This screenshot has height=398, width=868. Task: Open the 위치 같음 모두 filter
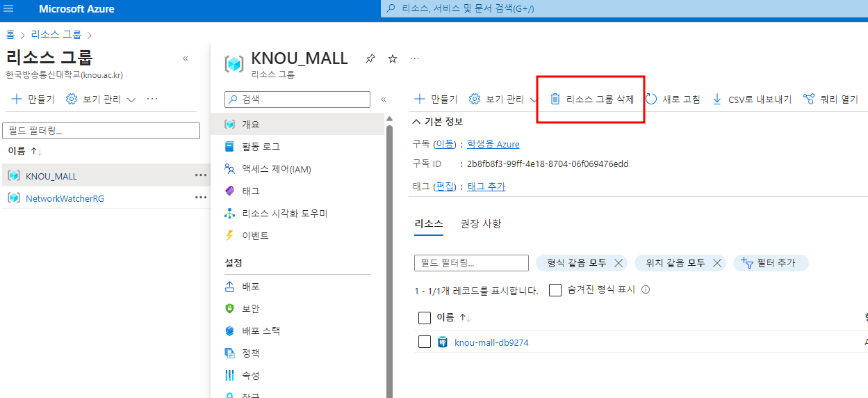click(675, 263)
